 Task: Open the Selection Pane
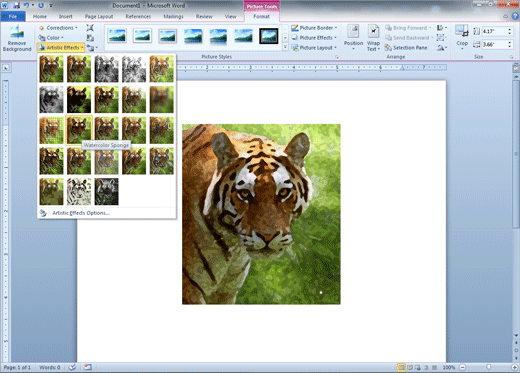click(x=406, y=48)
